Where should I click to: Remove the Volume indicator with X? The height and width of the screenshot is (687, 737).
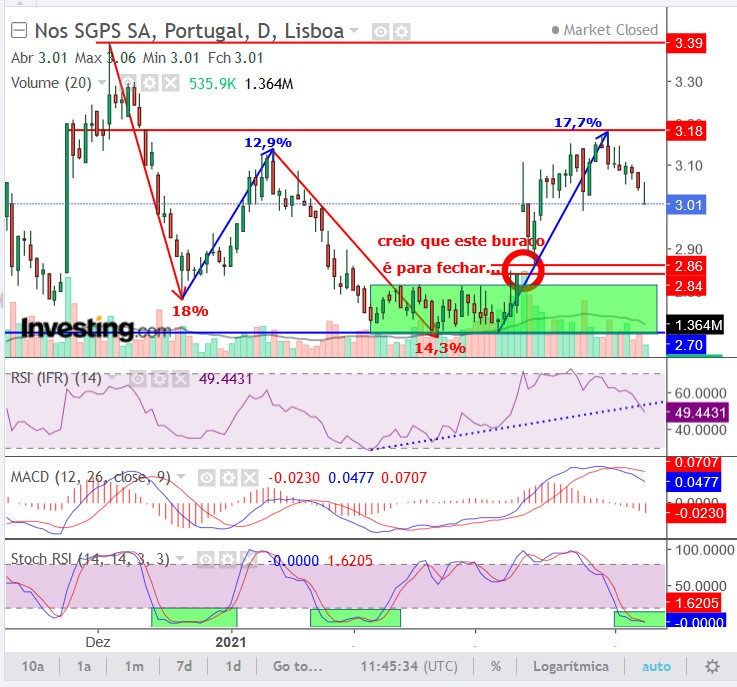click(x=171, y=84)
